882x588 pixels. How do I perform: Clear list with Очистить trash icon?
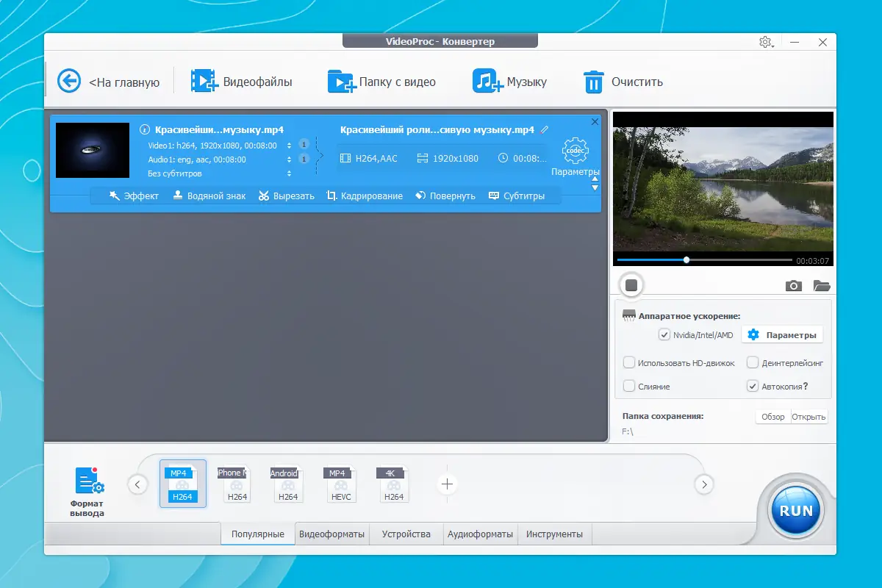tap(593, 82)
